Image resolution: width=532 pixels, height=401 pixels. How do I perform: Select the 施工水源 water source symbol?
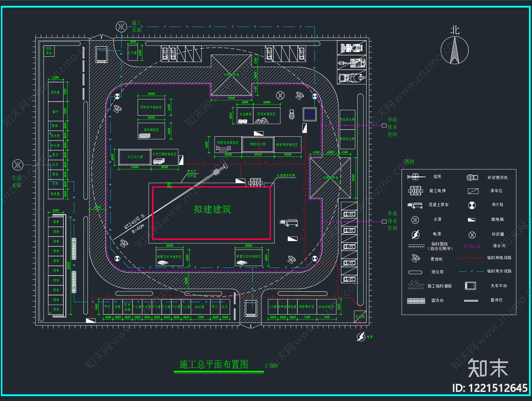tap(121, 27)
